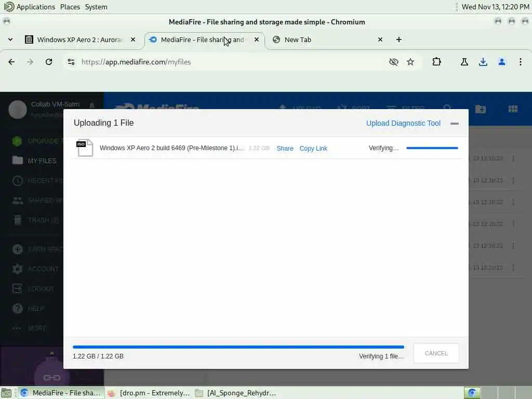Click the ISO file icon in upload list
This screenshot has height=399, width=532.
tap(85, 148)
